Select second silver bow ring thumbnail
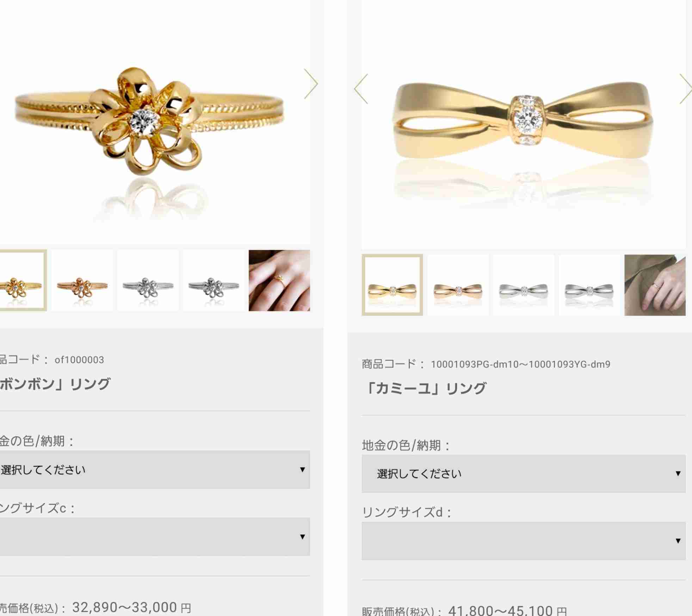Image resolution: width=692 pixels, height=616 pixels. coord(589,285)
